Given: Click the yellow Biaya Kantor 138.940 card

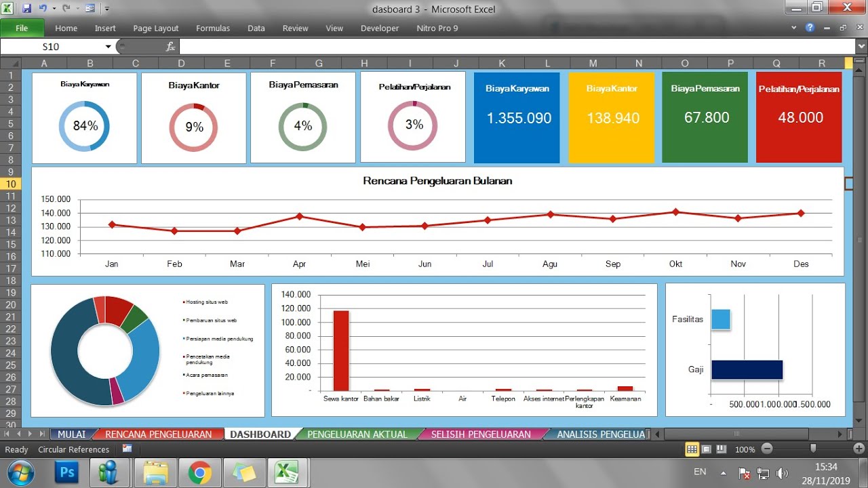Looking at the screenshot, I should 612,117.
